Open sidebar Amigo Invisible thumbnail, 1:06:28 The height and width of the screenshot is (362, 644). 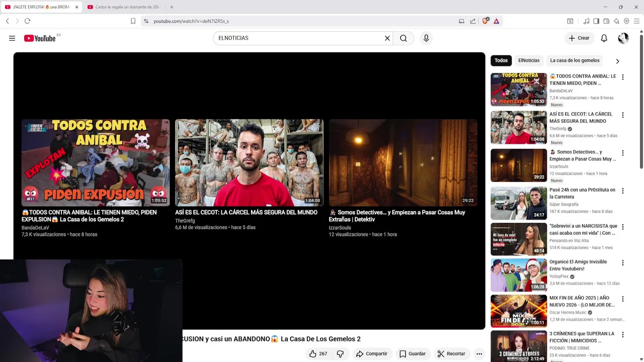pyautogui.click(x=519, y=275)
